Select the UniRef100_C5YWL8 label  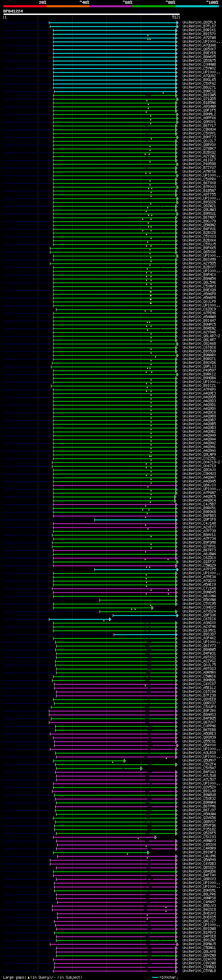point(199,971)
